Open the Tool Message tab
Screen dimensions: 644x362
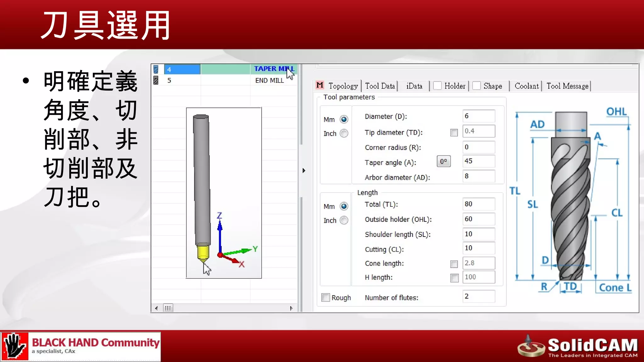(x=567, y=86)
